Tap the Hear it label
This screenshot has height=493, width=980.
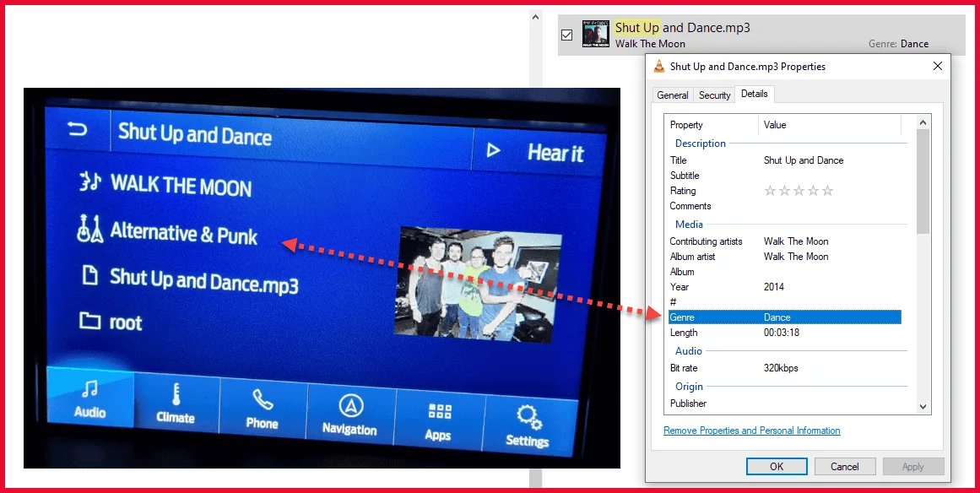click(555, 153)
